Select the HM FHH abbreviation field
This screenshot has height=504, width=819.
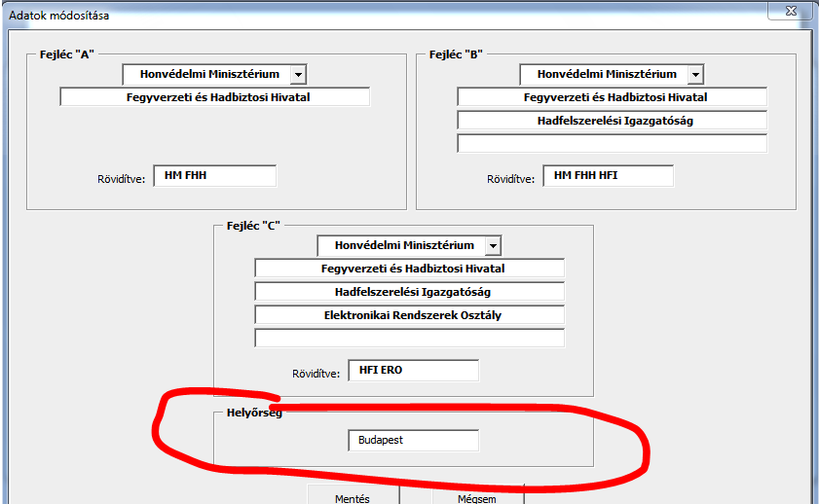point(214,175)
